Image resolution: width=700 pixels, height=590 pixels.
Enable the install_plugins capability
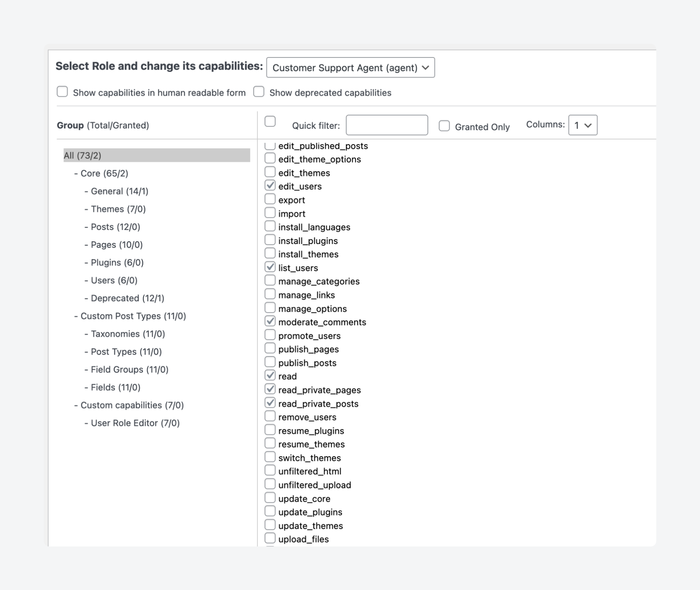270,240
